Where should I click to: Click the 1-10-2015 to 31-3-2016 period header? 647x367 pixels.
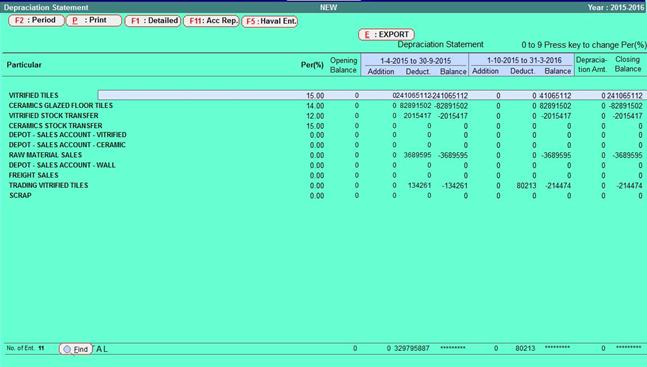click(x=524, y=60)
